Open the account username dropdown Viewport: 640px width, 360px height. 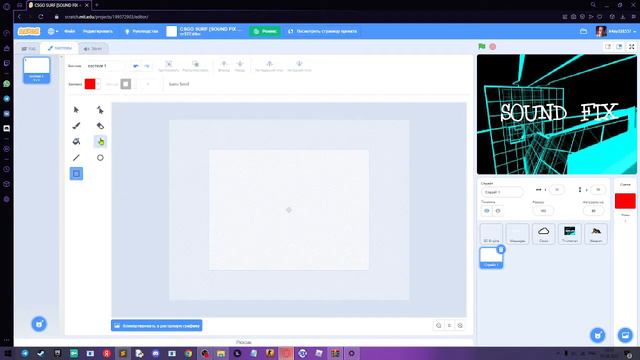tap(622, 31)
